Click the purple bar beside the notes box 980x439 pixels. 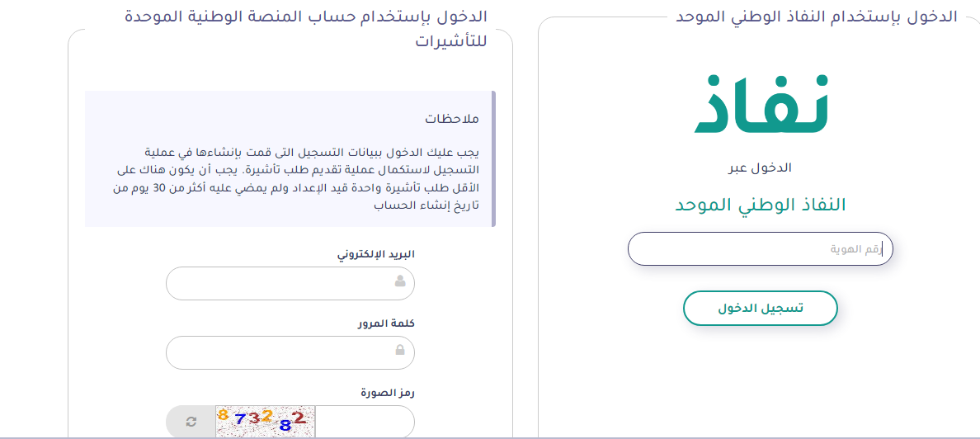tap(493, 158)
